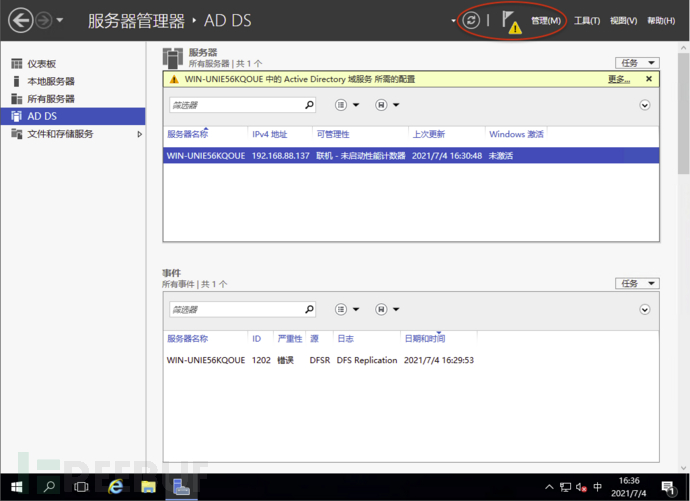Open the notifications flag with warning
This screenshot has height=501, width=690.
(510, 22)
